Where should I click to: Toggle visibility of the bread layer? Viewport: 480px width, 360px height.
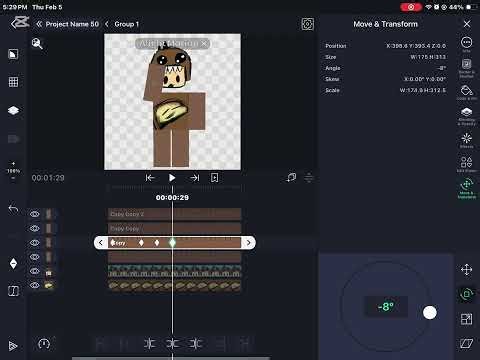point(35,285)
